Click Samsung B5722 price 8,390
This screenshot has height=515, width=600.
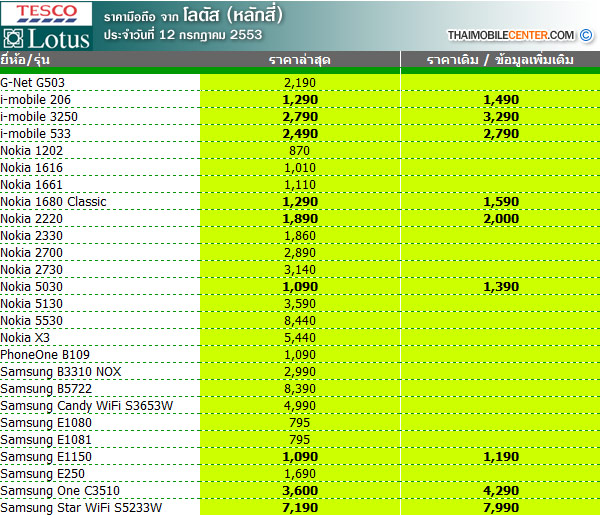(x=300, y=389)
